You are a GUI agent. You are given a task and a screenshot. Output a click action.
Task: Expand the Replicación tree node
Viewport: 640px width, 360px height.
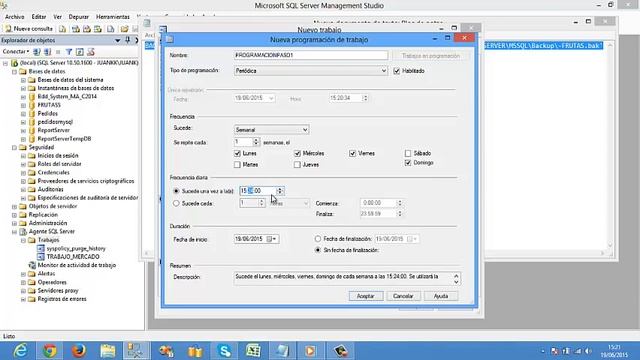click(x=14, y=215)
